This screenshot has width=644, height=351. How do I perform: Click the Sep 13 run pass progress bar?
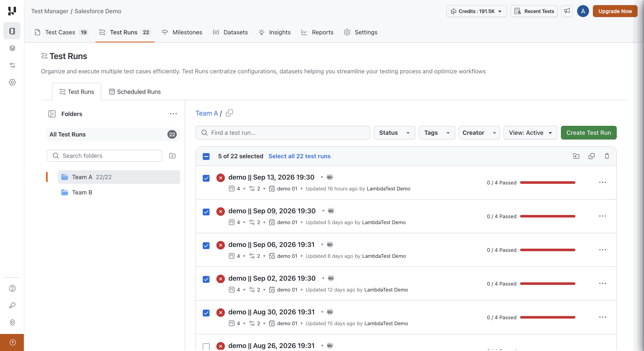[548, 183]
